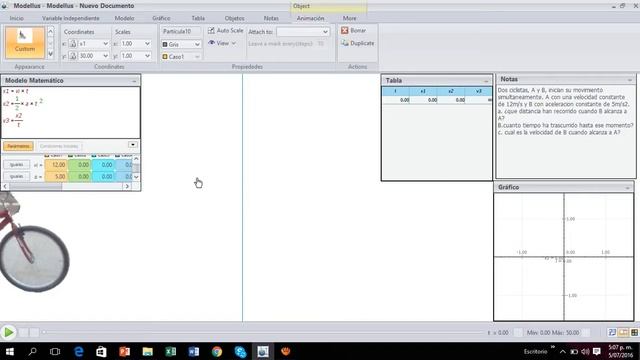The width and height of the screenshot is (640, 360).
Task: Click the first step button after play
Action: pyautogui.click(x=24, y=332)
